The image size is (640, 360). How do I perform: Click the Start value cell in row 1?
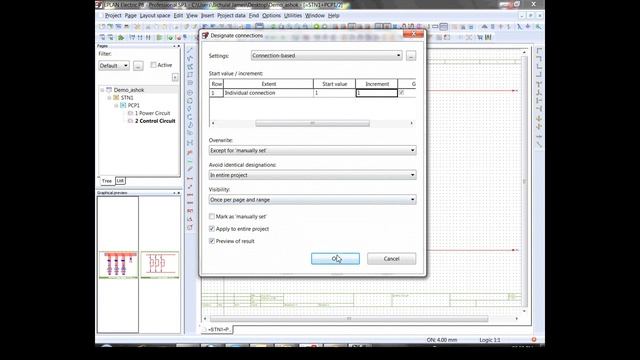coord(334,93)
